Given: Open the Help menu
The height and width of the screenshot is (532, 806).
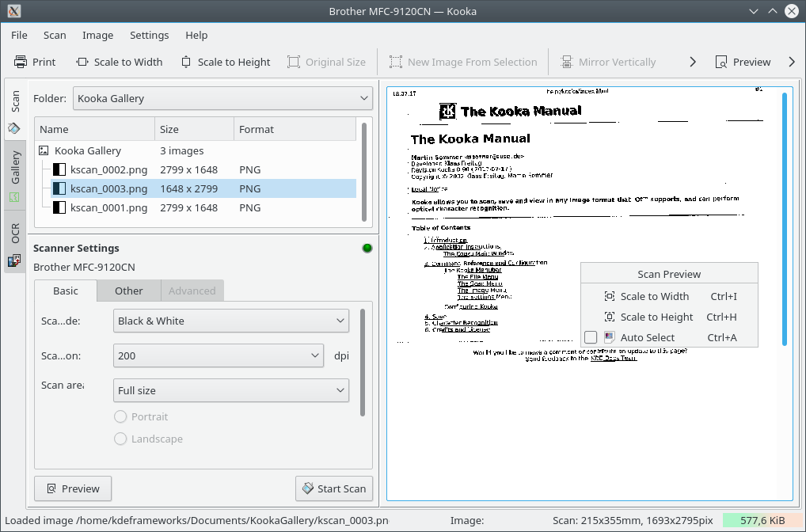Looking at the screenshot, I should [x=196, y=35].
